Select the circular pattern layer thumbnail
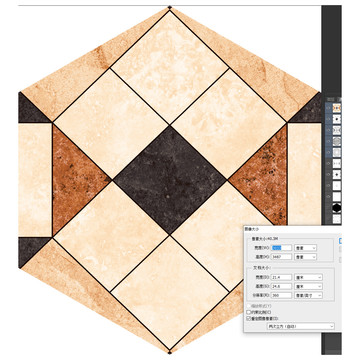Image resolution: width=360 pixels, height=360 pixels. click(x=337, y=141)
